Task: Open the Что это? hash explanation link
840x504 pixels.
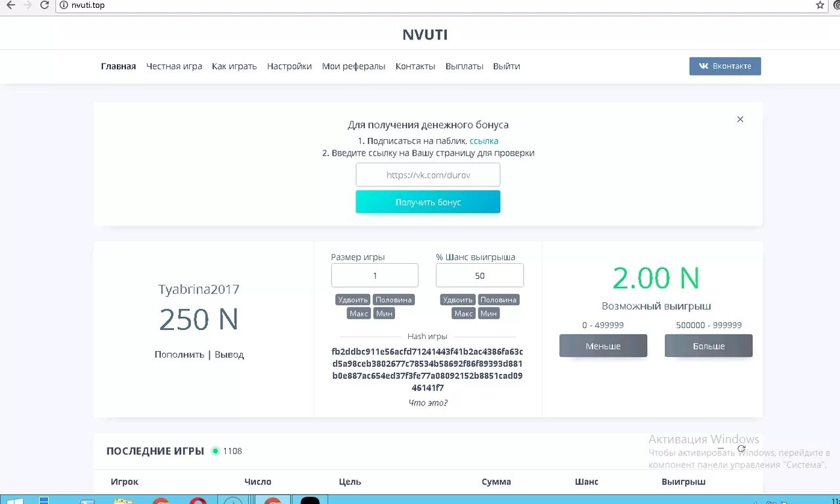Action: [x=428, y=403]
